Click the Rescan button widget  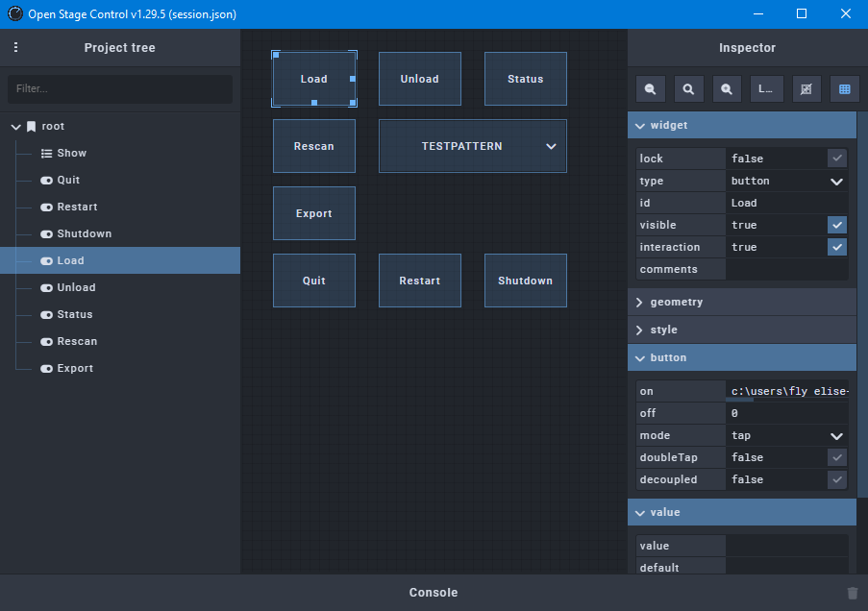pos(314,146)
